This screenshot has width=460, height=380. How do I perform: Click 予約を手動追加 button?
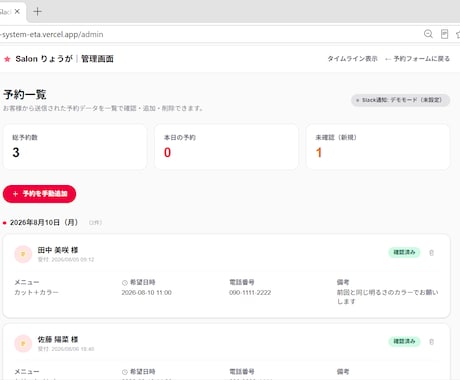click(39, 194)
